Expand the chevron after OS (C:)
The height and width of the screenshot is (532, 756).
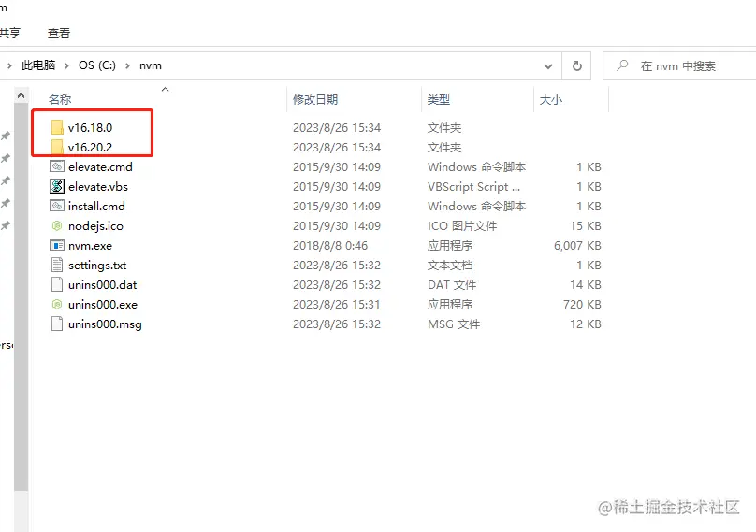click(x=127, y=65)
